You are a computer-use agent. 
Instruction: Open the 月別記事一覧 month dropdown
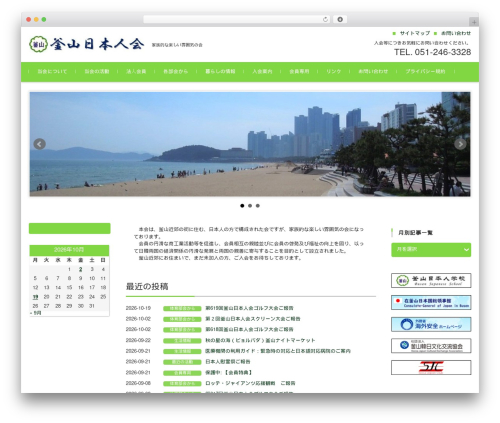pyautogui.click(x=431, y=250)
